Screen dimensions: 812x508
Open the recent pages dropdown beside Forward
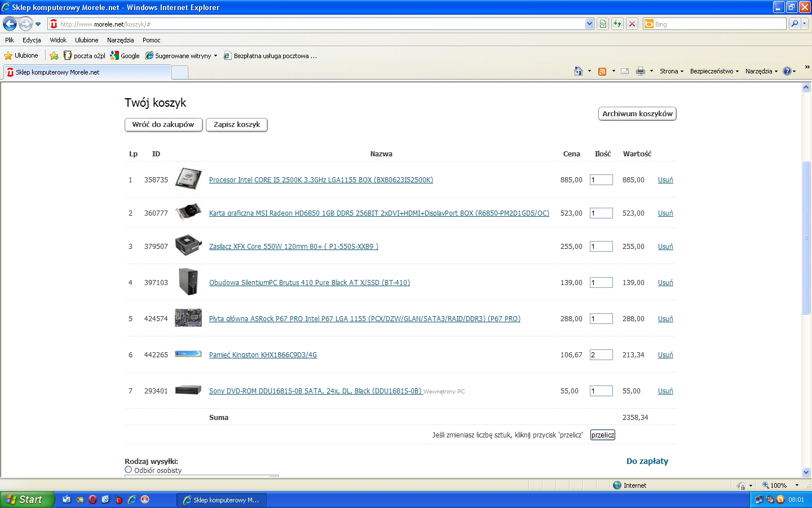pos(38,24)
